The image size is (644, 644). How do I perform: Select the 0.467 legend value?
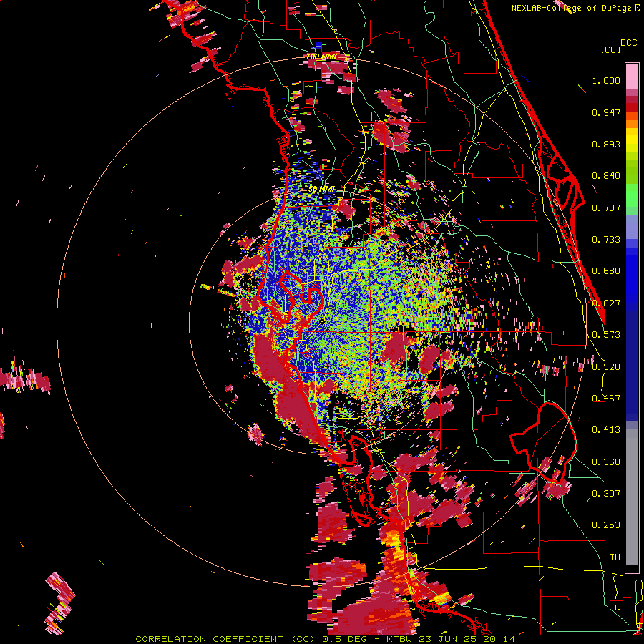606,399
